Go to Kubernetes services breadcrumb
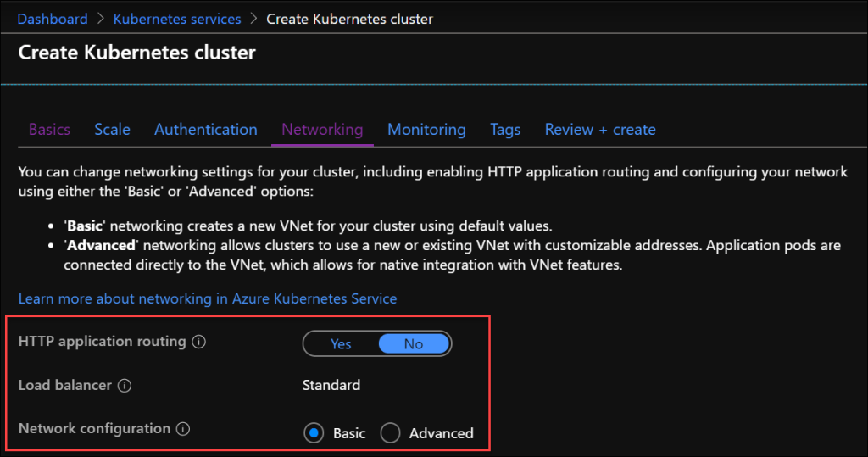The width and height of the screenshot is (868, 457). pos(177,19)
